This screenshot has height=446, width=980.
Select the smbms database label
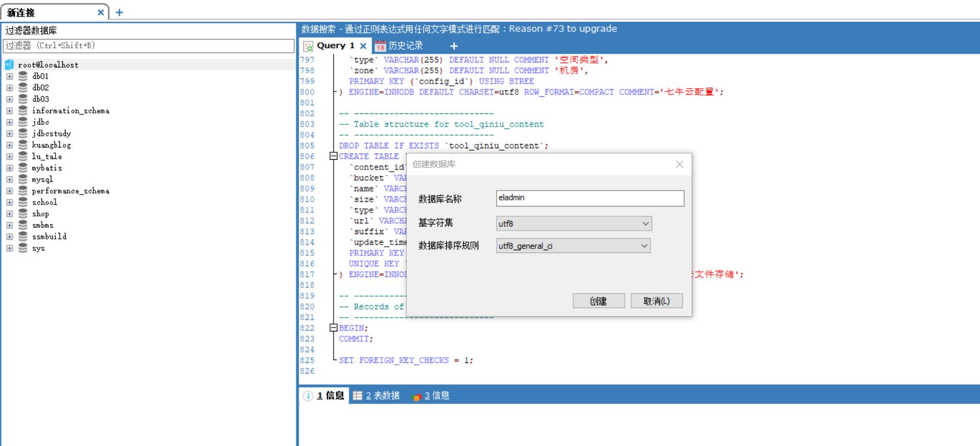point(43,225)
